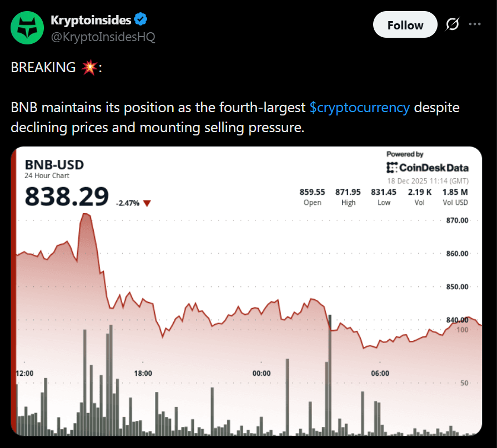Click the 06:00 time axis label
Screen dimensions: 497x448
click(380, 374)
